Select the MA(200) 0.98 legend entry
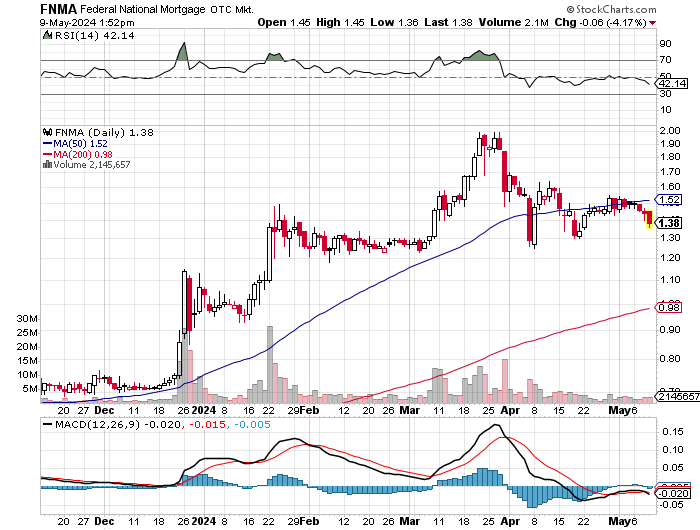 pyautogui.click(x=78, y=154)
